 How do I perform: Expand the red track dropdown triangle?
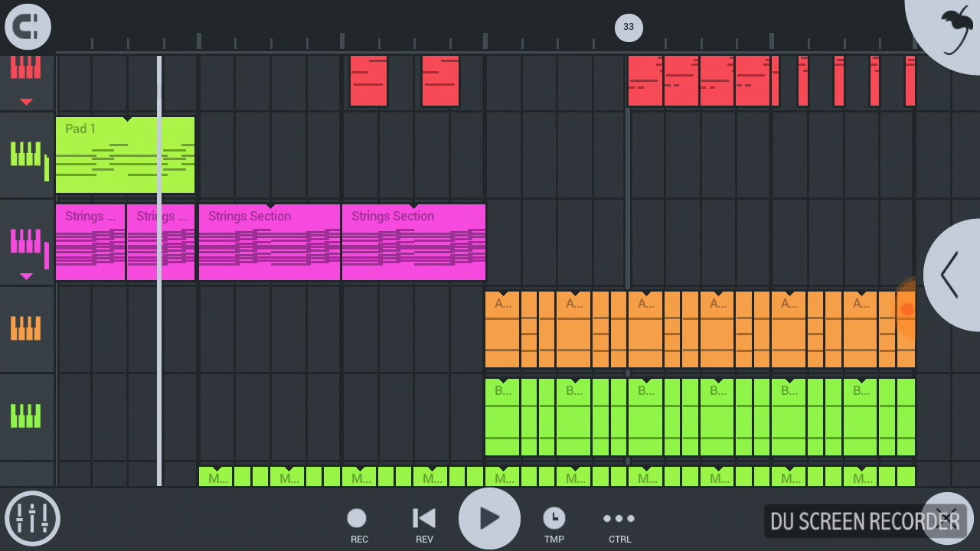(x=26, y=102)
